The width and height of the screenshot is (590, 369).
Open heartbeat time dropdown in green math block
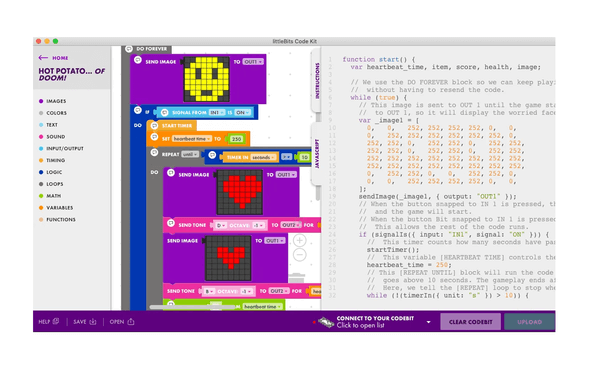262,307
